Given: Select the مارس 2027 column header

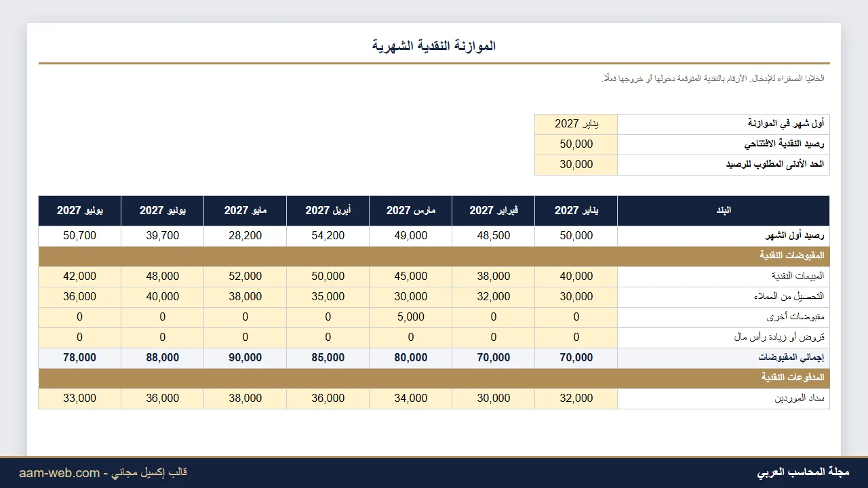Looking at the screenshot, I should tap(411, 211).
